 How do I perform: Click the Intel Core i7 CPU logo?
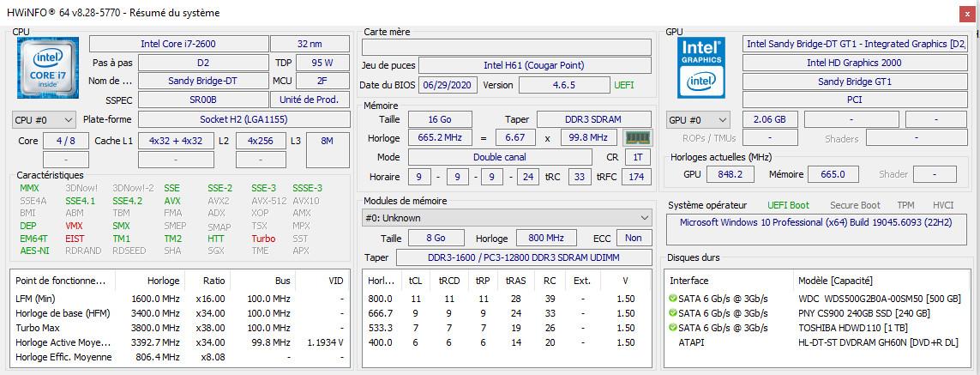47,68
